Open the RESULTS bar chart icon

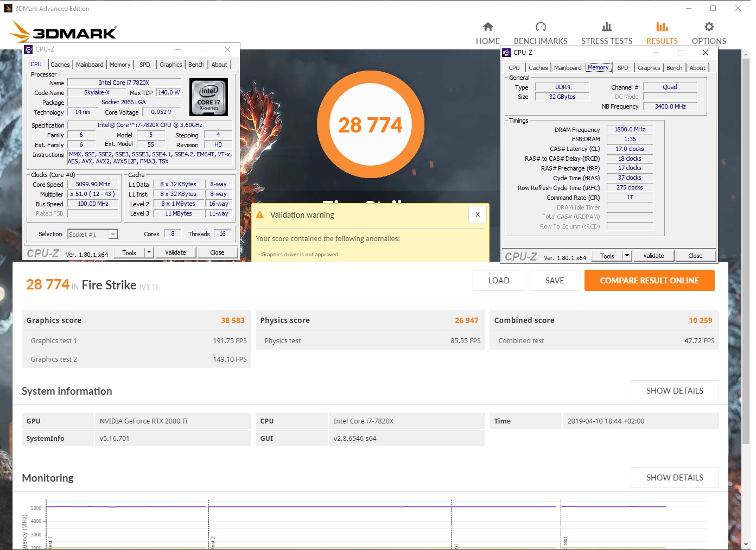point(662,27)
